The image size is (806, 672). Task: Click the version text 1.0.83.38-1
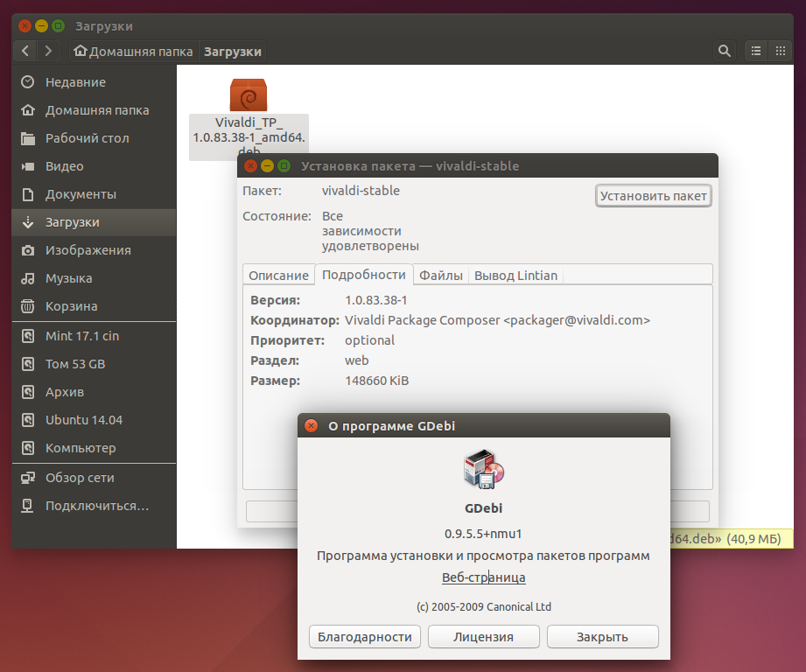point(375,300)
